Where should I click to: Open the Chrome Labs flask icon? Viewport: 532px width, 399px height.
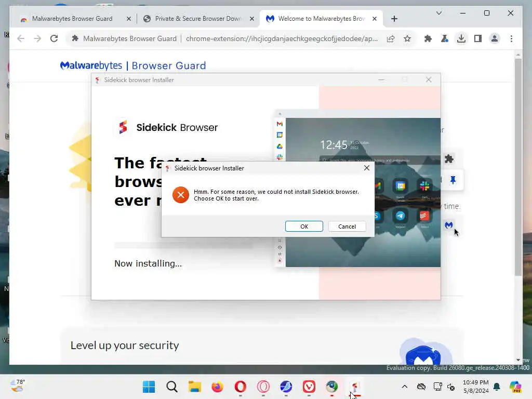pos(445,38)
